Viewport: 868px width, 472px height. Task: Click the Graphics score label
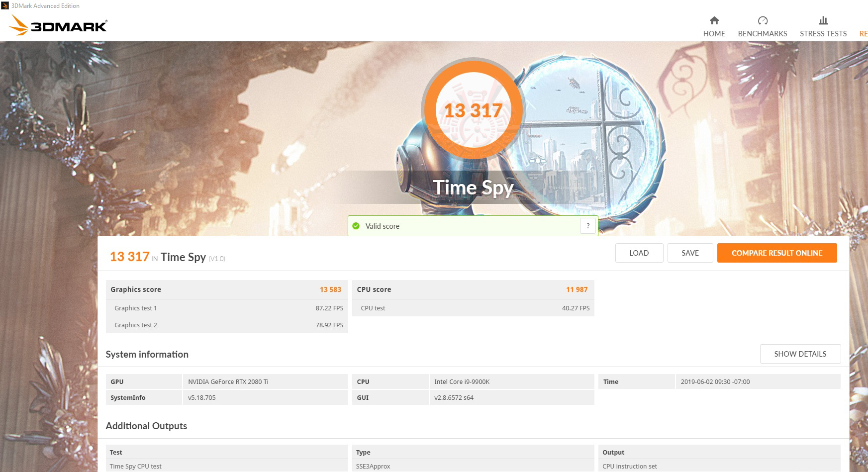tap(136, 289)
